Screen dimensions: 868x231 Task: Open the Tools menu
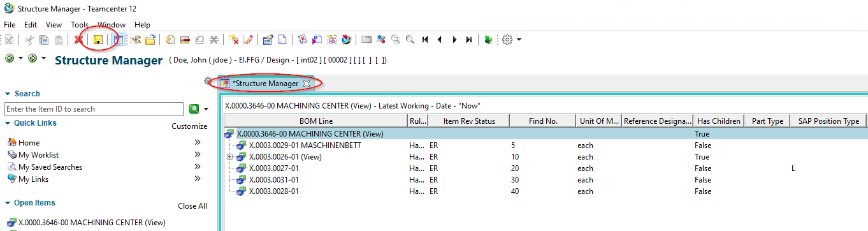80,24
